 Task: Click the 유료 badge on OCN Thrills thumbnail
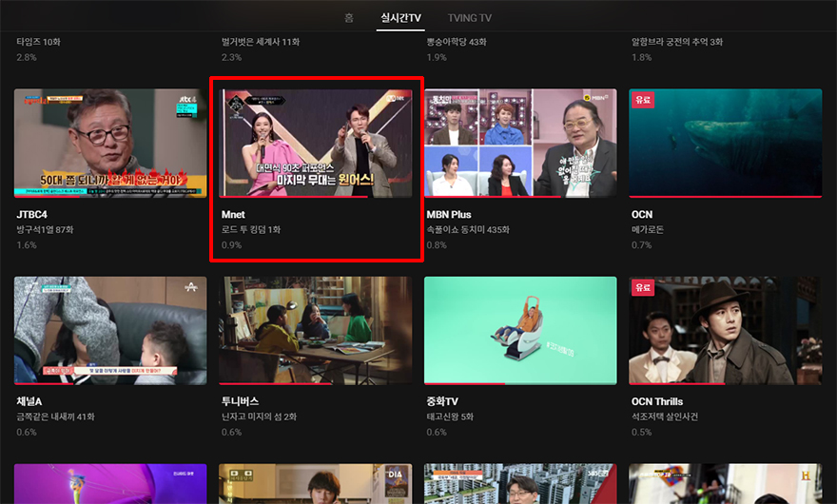click(x=643, y=287)
